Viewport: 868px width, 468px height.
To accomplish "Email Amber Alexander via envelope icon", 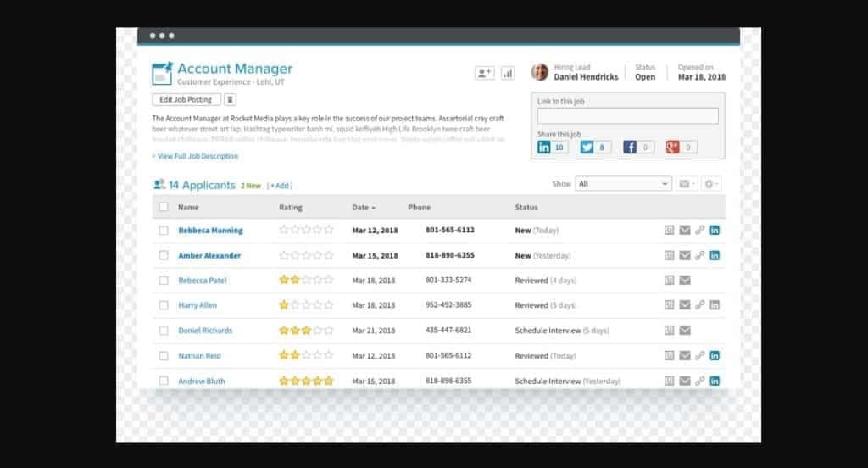I will click(685, 255).
